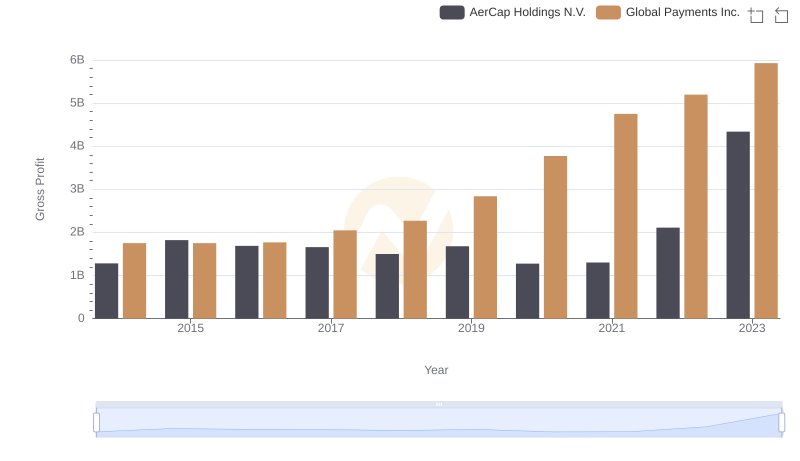This screenshot has width=800, height=461.
Task: Select the 2022 AerCap bar
Action: pos(668,273)
